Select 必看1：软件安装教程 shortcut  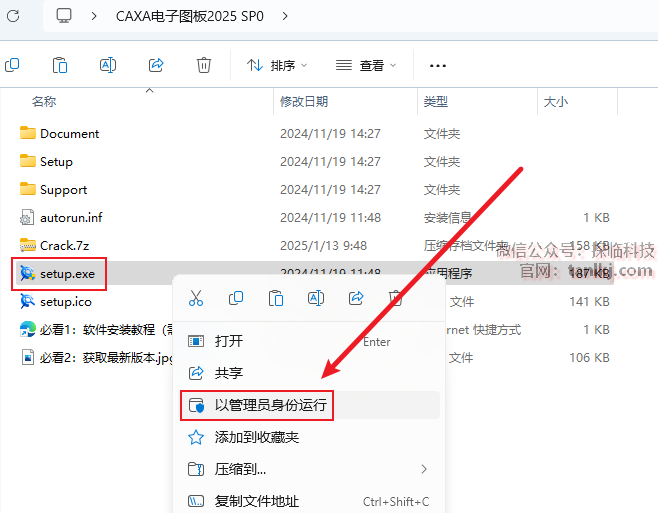106,330
